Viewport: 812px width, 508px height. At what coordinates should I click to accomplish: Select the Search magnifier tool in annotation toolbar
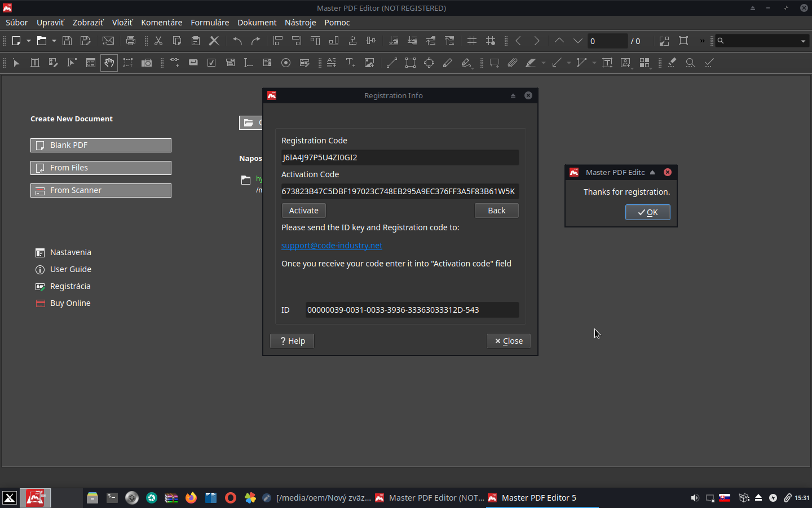click(690, 63)
